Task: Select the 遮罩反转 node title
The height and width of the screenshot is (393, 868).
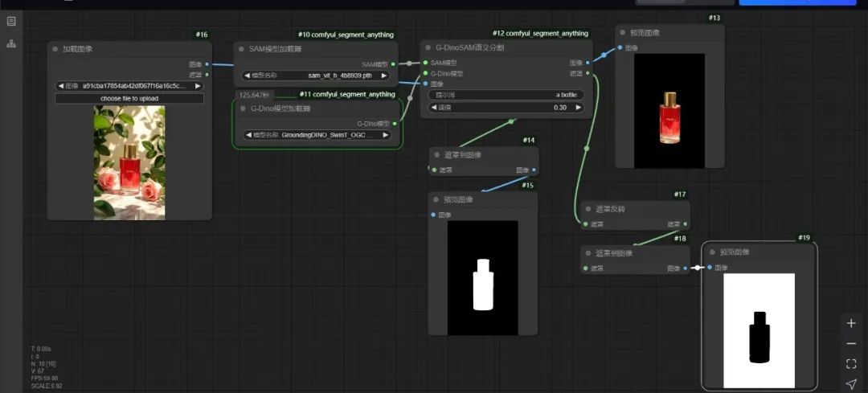Action: tap(611, 209)
